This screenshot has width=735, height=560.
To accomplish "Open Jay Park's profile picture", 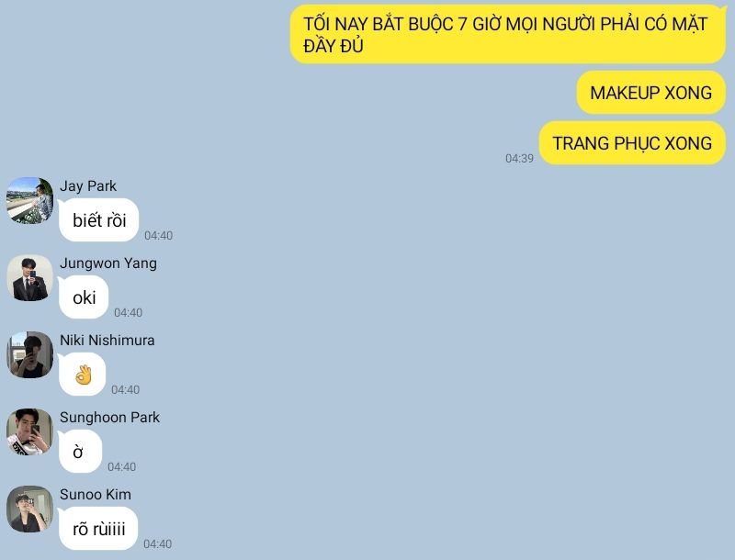I will pos(29,200).
